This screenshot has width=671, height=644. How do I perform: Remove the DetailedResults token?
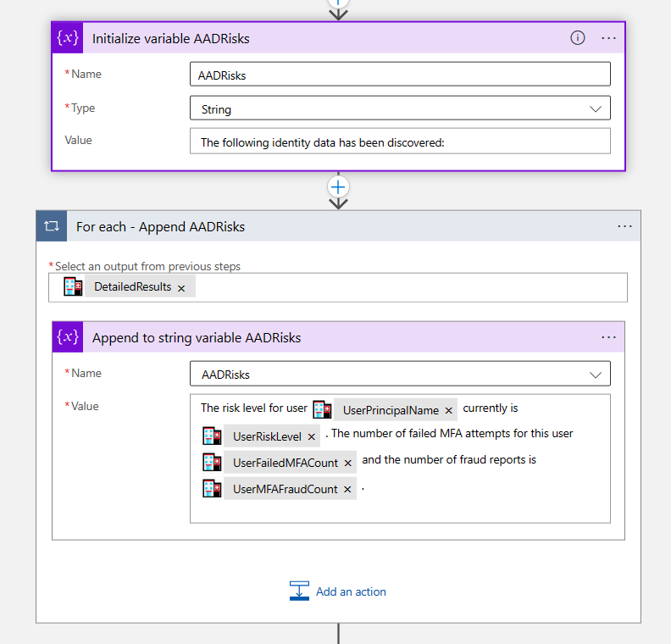180,288
